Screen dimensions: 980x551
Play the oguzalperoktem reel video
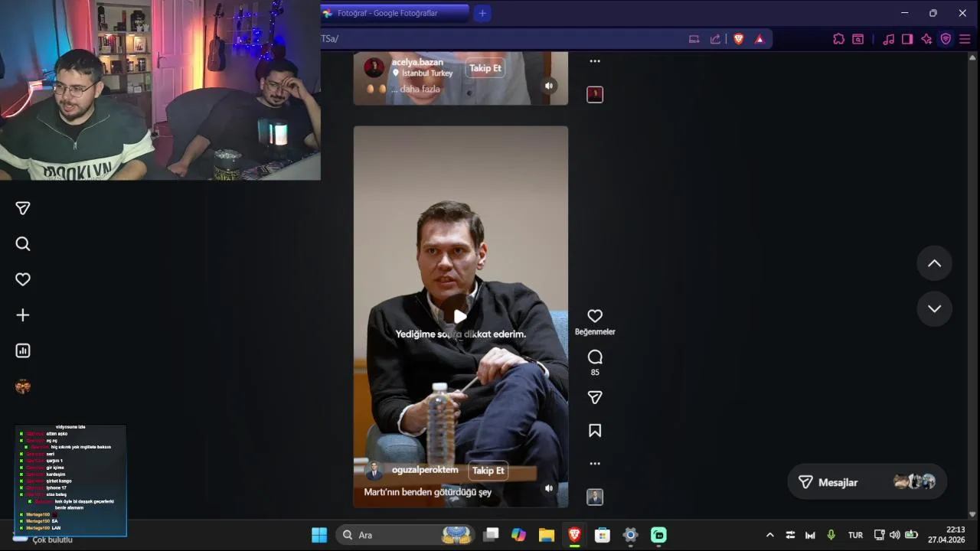(x=460, y=316)
